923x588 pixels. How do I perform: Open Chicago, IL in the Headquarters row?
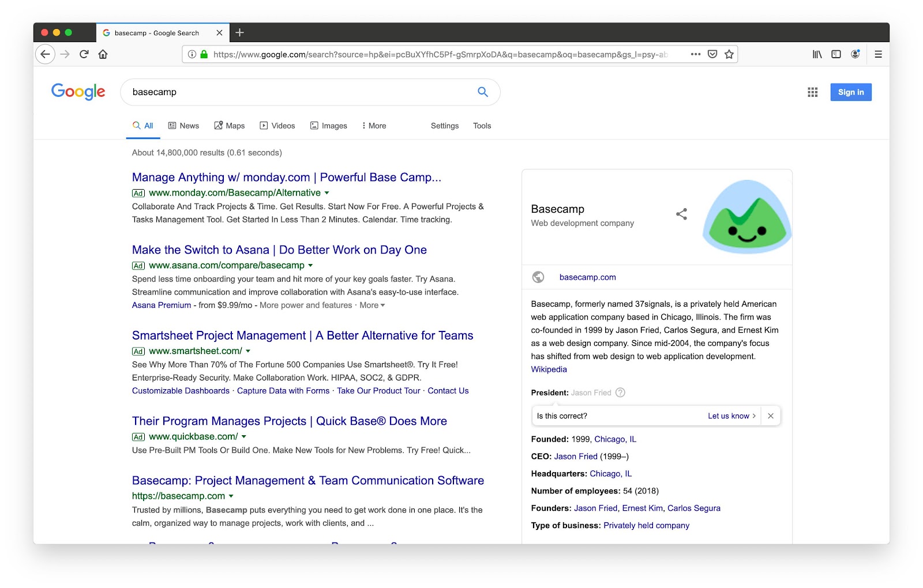(x=611, y=474)
